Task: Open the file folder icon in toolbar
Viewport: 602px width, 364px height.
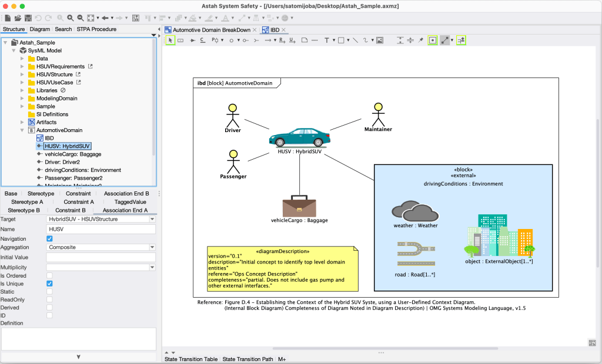Action: click(17, 18)
